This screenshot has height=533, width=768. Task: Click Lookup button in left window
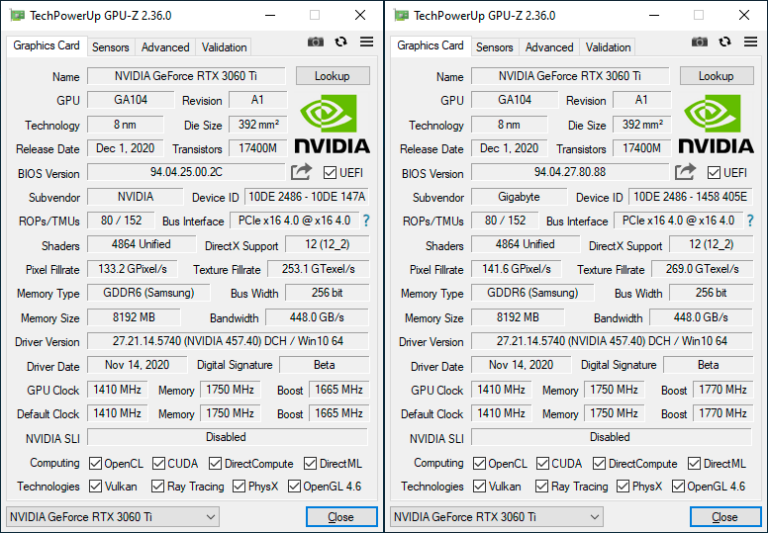333,76
